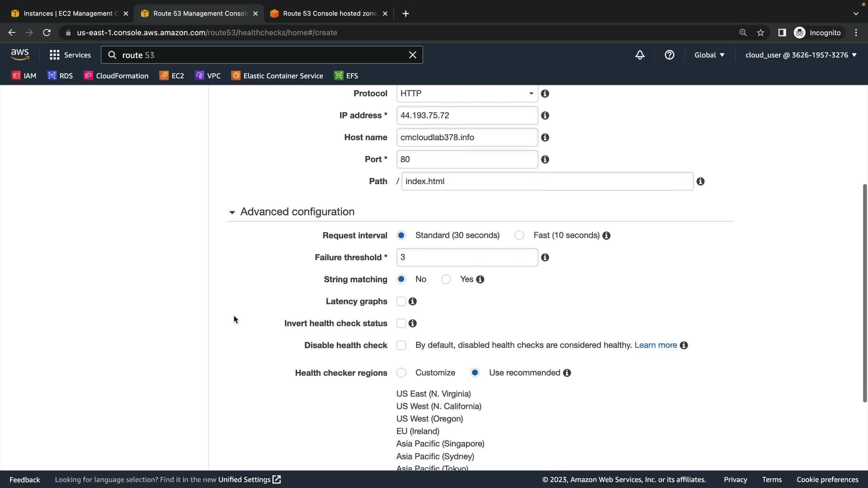Image resolution: width=868 pixels, height=488 pixels.
Task: Show info tooltip for Failure threshold
Action: [x=545, y=258]
